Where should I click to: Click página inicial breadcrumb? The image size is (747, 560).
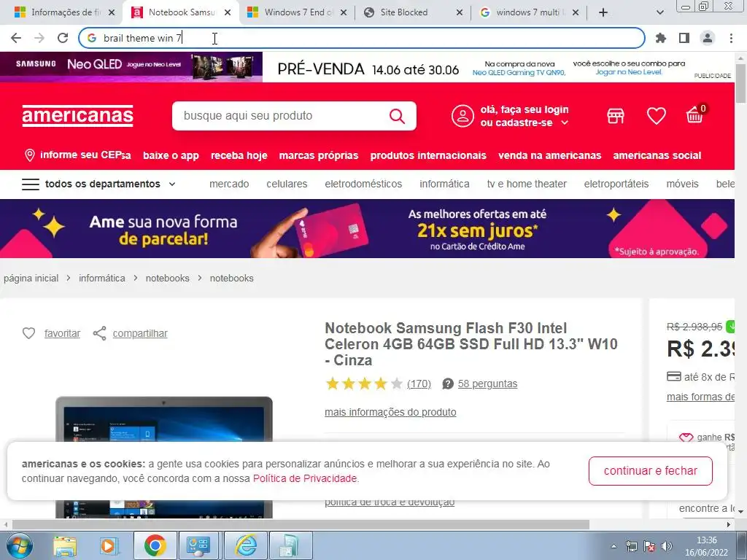pos(31,278)
